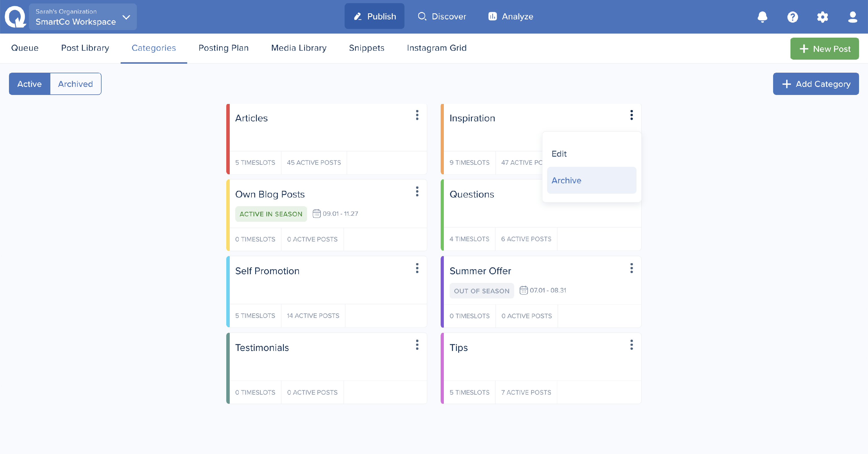Open settings gear icon
Screen dimensions: 868x454
click(x=822, y=17)
